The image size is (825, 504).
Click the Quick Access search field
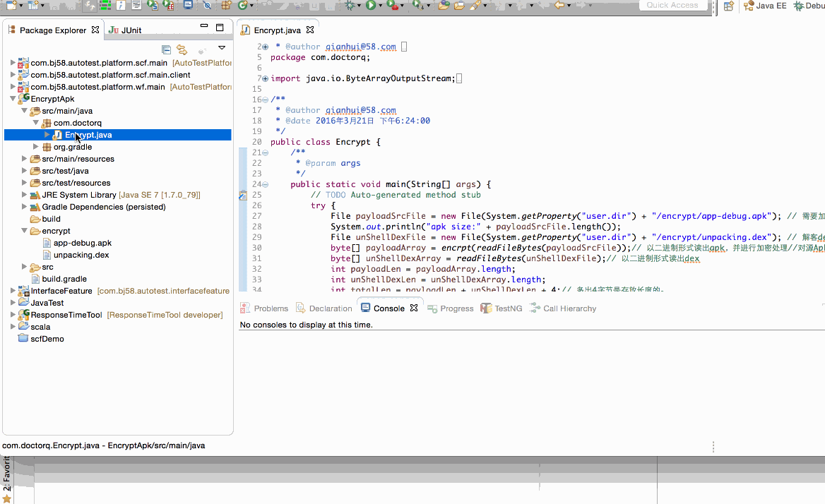(x=672, y=5)
